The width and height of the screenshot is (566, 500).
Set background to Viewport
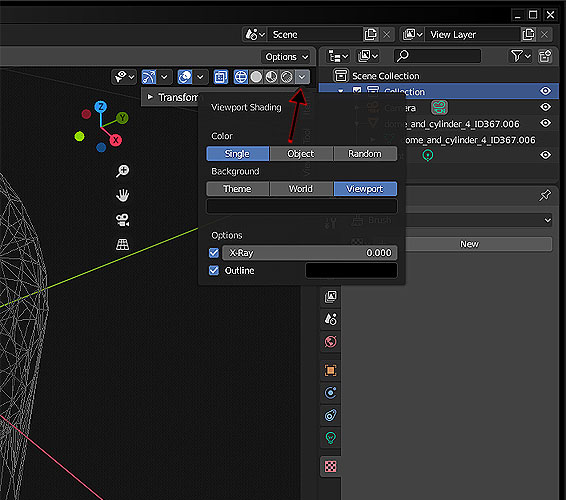click(365, 189)
